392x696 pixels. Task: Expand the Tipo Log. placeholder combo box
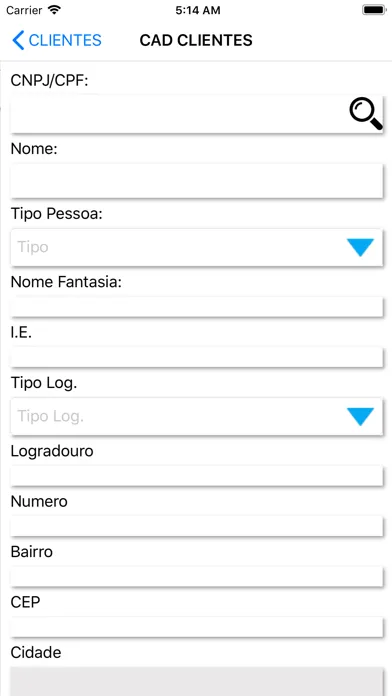(197, 416)
